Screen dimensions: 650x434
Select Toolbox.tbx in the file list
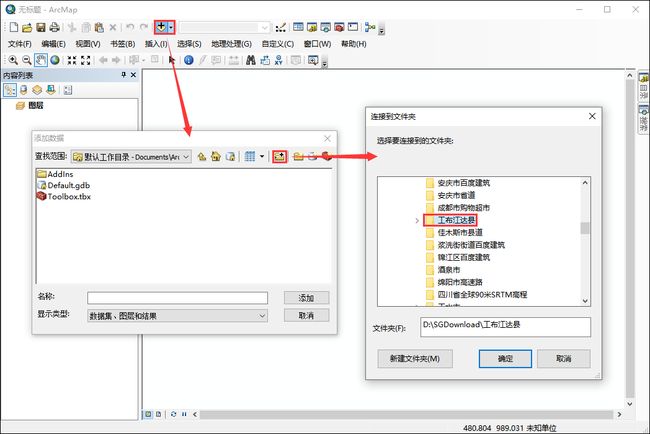tap(64, 196)
